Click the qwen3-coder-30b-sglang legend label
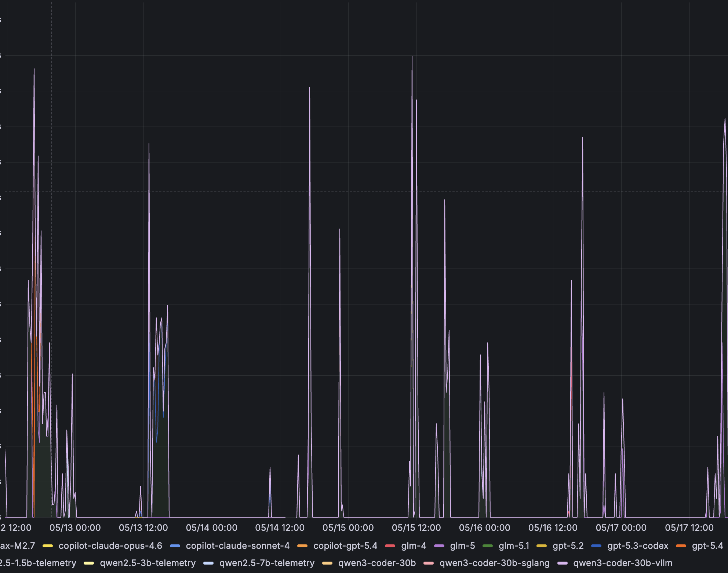This screenshot has width=728, height=573. tap(494, 563)
